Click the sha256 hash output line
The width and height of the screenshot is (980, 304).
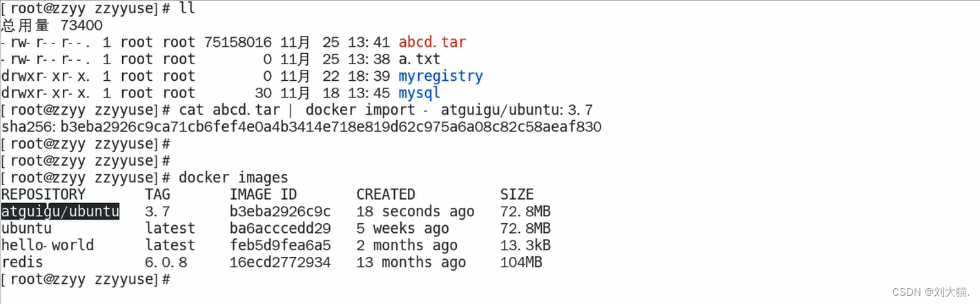[302, 127]
